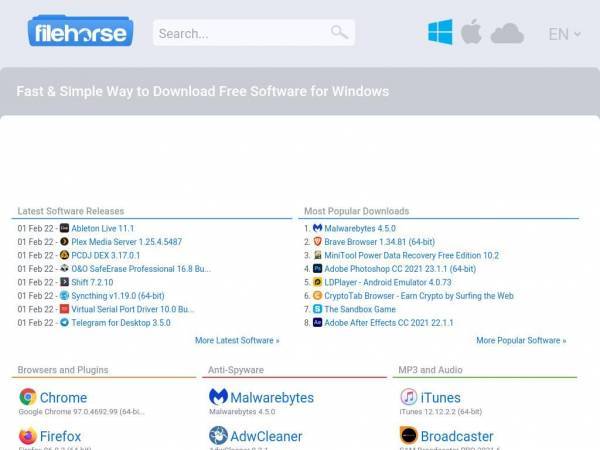Click the Ableton Live app icon
This screenshot has width=600, height=450.
point(64,228)
